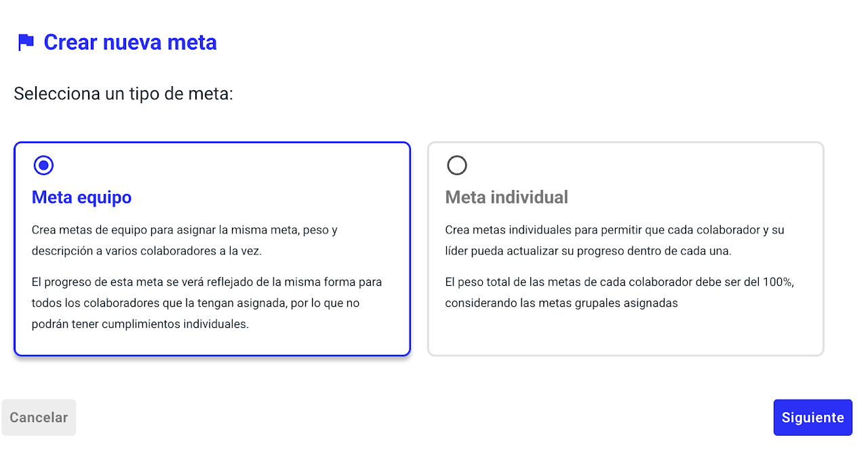Click the line starting "El peso total de las metas"
This screenshot has height=454, width=868.
(x=619, y=282)
